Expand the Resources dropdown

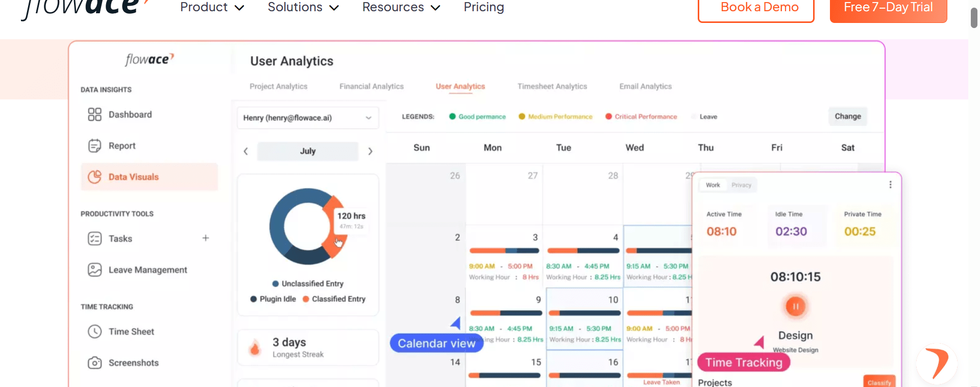401,7
